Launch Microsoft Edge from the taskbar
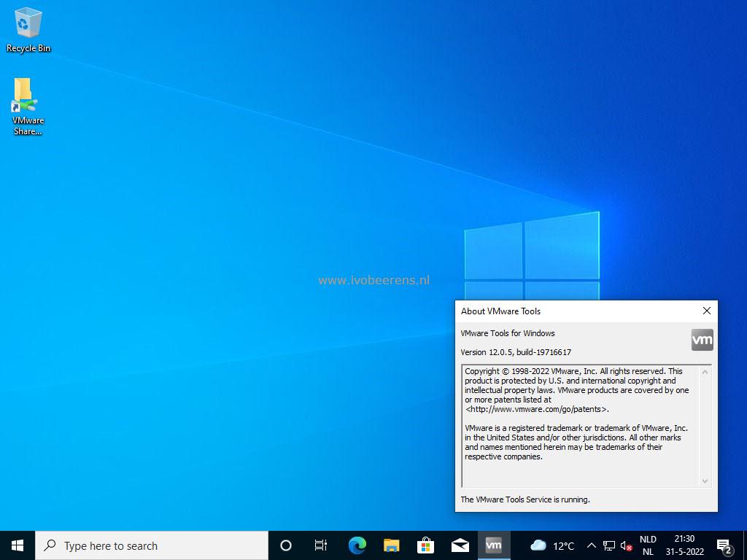 click(x=357, y=545)
